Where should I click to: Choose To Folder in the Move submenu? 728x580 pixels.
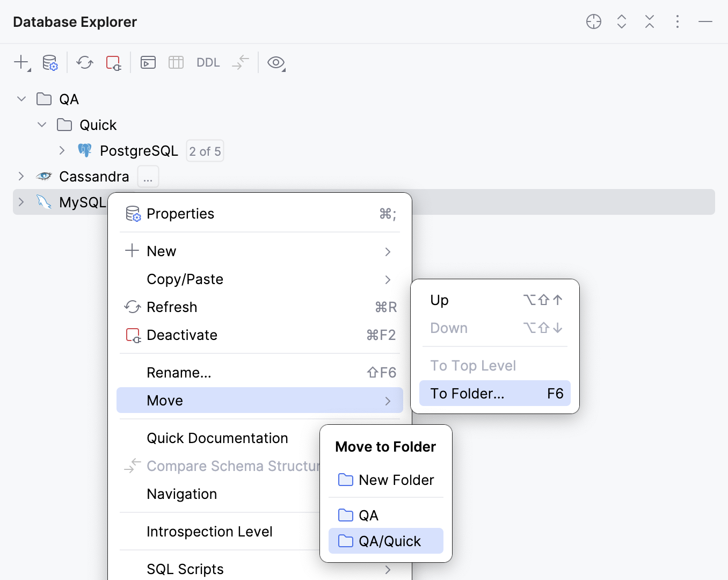pos(467,393)
